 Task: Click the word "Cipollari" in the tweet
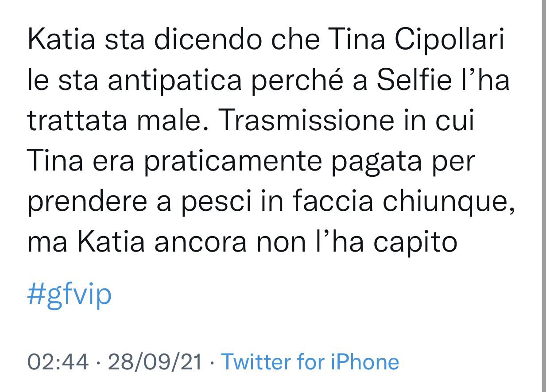(x=449, y=41)
